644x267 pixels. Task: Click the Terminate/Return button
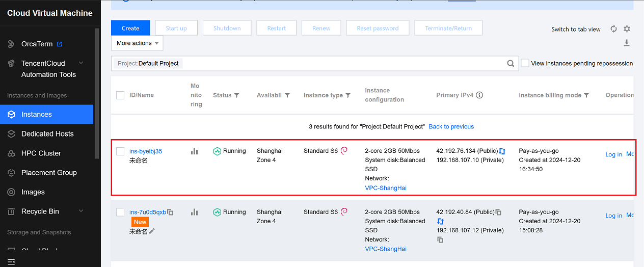point(448,28)
